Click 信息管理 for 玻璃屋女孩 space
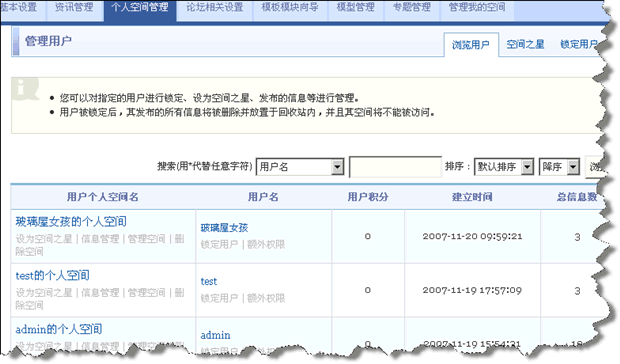 [x=100, y=239]
